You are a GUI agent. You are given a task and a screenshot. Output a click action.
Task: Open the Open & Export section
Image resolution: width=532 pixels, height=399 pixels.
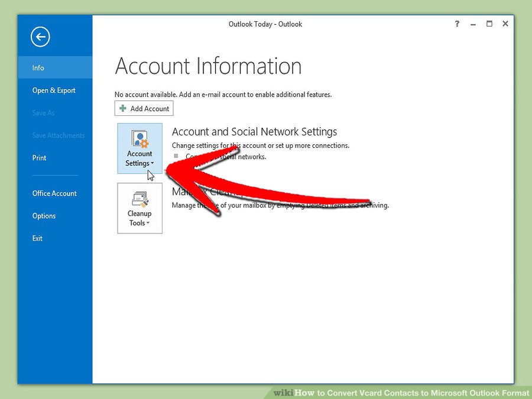(x=54, y=90)
